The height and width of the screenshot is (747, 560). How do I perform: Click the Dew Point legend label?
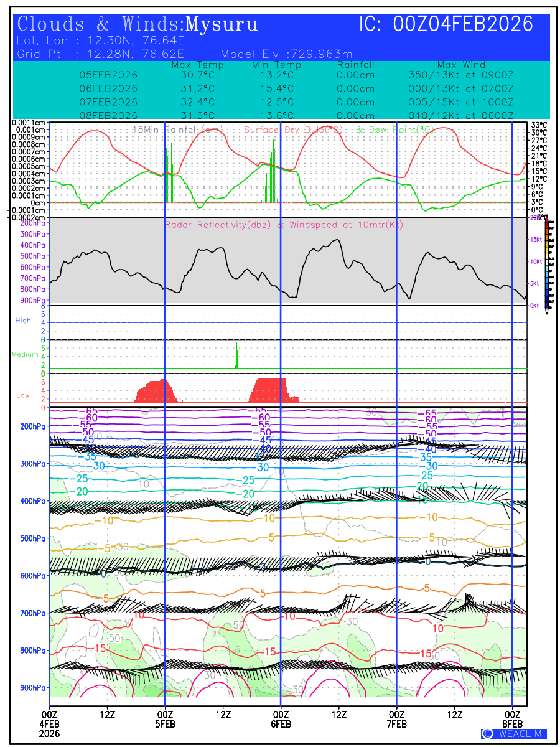click(x=394, y=129)
